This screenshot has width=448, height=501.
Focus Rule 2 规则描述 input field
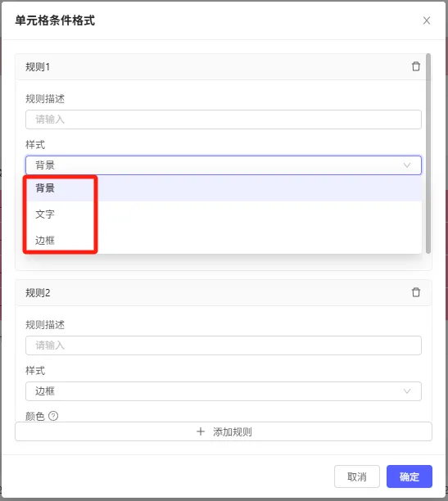[224, 345]
